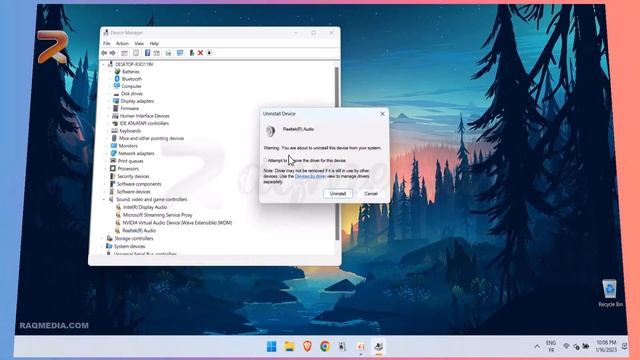Viewport: 640px width, 360px height.
Task: Collapse the Sound, video and game controllers node
Action: click(104, 199)
